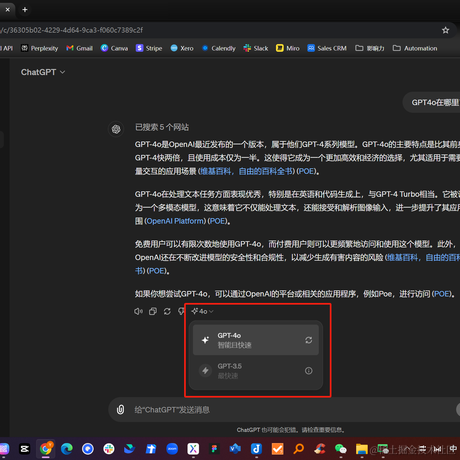Select GPT-4o in the model menu
The image size is (460, 460).
click(256, 340)
